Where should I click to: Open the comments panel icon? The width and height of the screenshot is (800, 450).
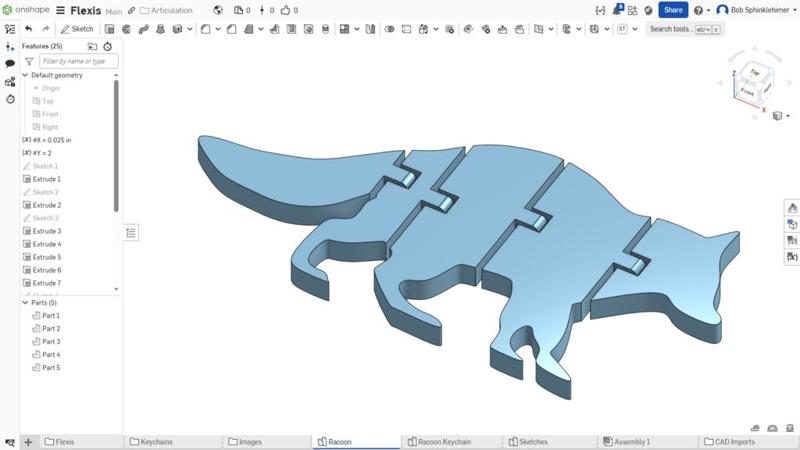point(10,63)
